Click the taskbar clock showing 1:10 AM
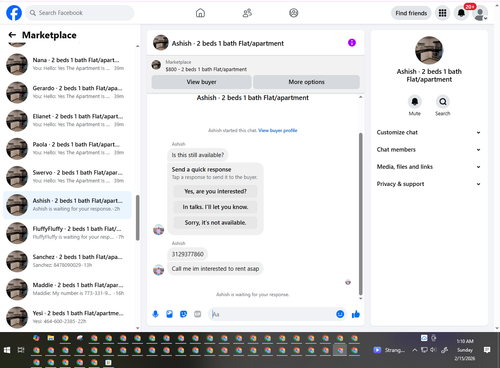The image size is (500, 368). pyautogui.click(x=465, y=341)
